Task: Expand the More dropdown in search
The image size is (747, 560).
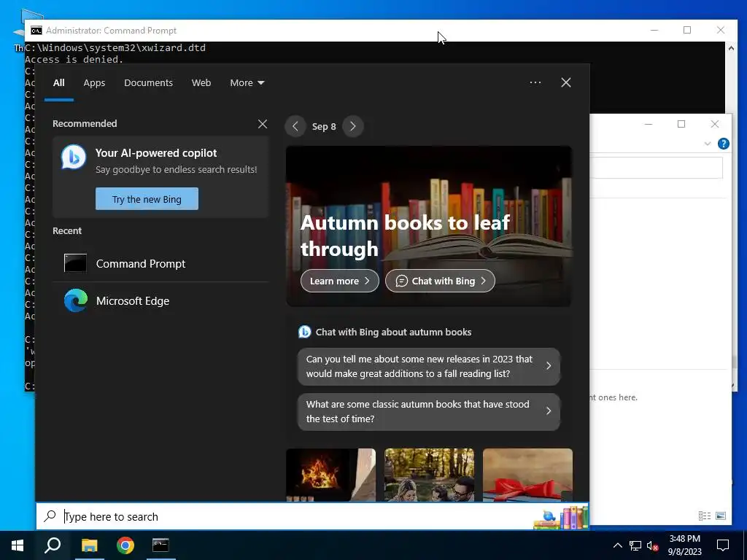Action: [x=247, y=83]
